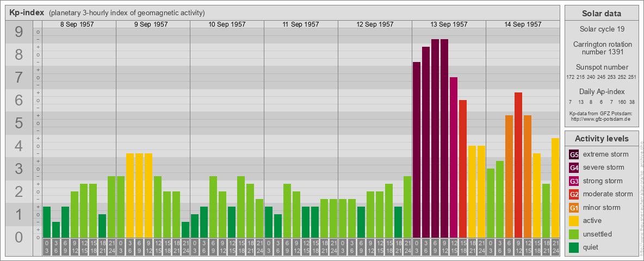Viewport: 644px width, 261px height.
Task: Click the 'Kp-index' chart title
Action: (26, 13)
